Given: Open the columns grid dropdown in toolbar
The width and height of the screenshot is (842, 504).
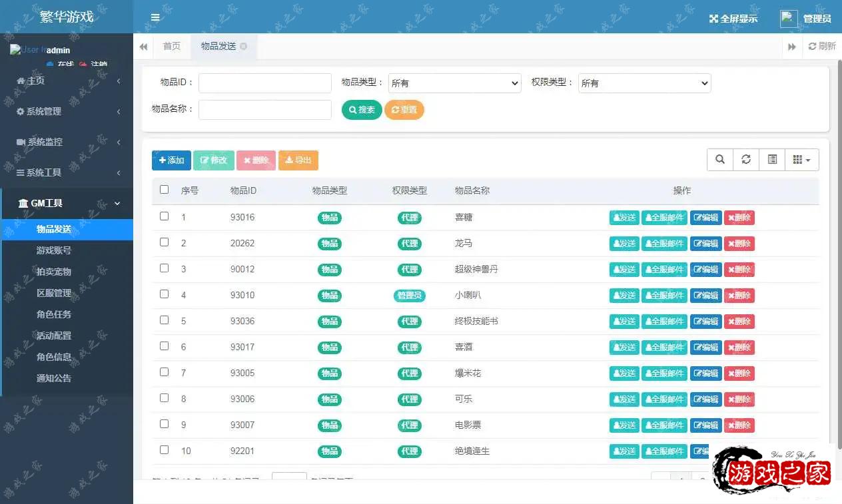Looking at the screenshot, I should [x=801, y=160].
